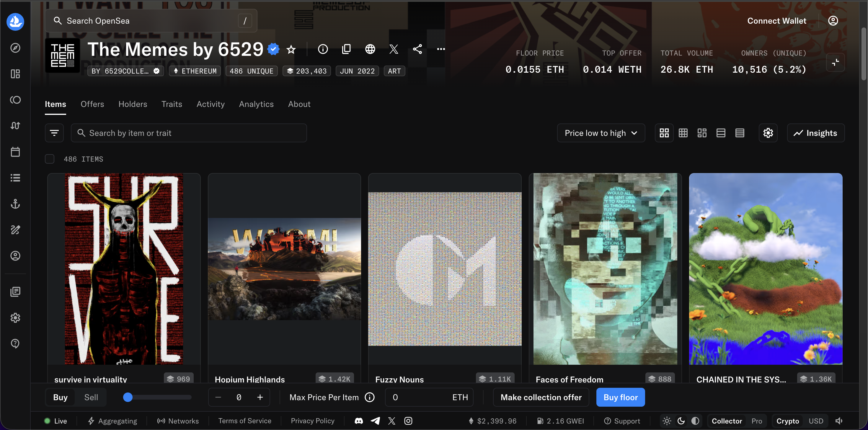Collapse the collection stats header
The width and height of the screenshot is (868, 430).
tap(835, 62)
